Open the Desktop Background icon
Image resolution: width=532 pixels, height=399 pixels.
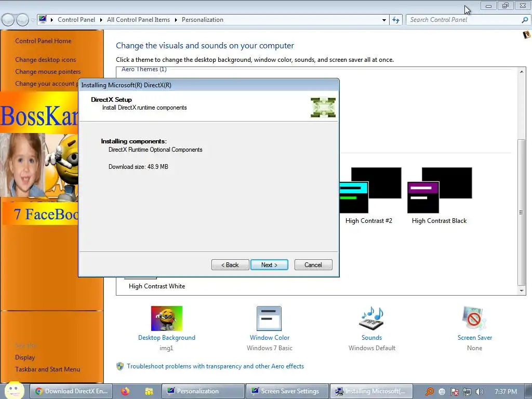[167, 318]
